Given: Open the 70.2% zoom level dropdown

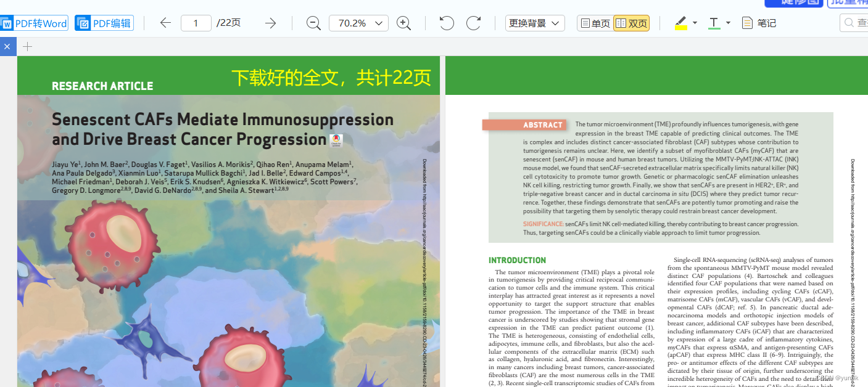Looking at the screenshot, I should (x=359, y=23).
